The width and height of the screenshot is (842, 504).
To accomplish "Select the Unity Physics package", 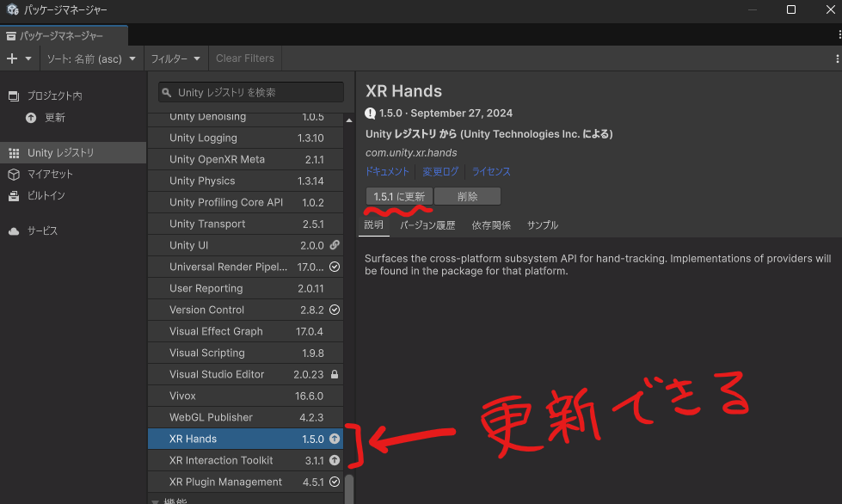I will 245,181.
